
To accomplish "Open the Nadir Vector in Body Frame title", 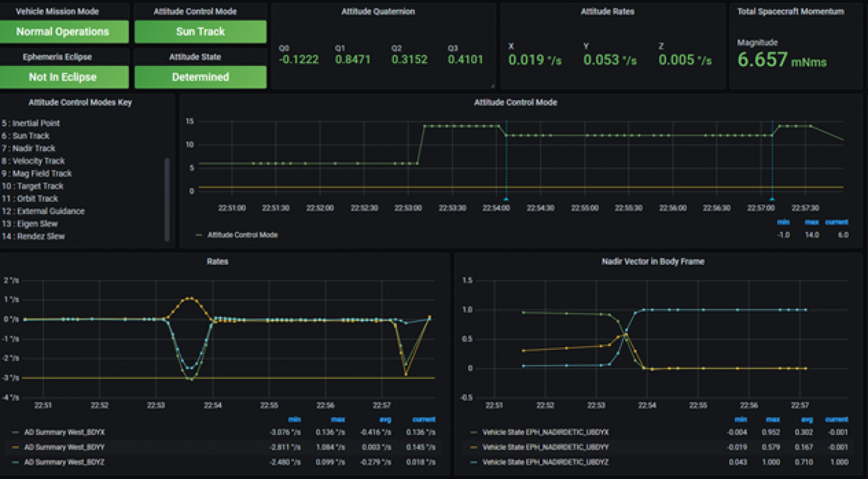I will pos(653,261).
